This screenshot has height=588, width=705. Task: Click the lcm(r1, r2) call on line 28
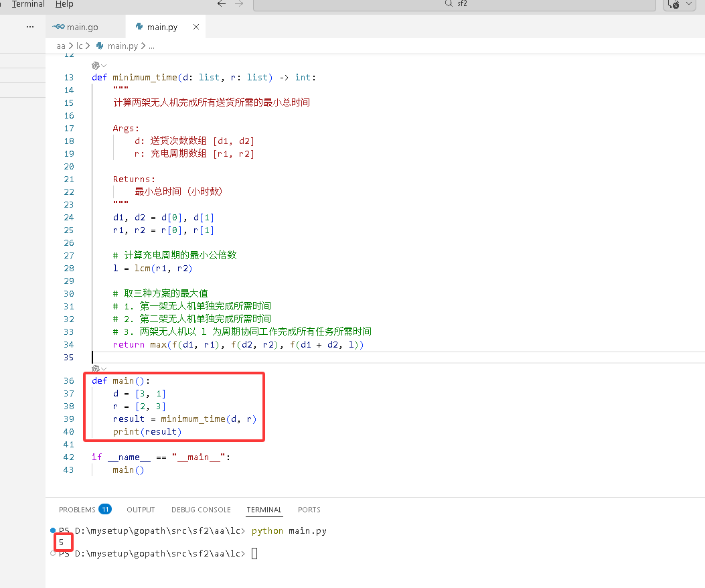[x=163, y=269]
